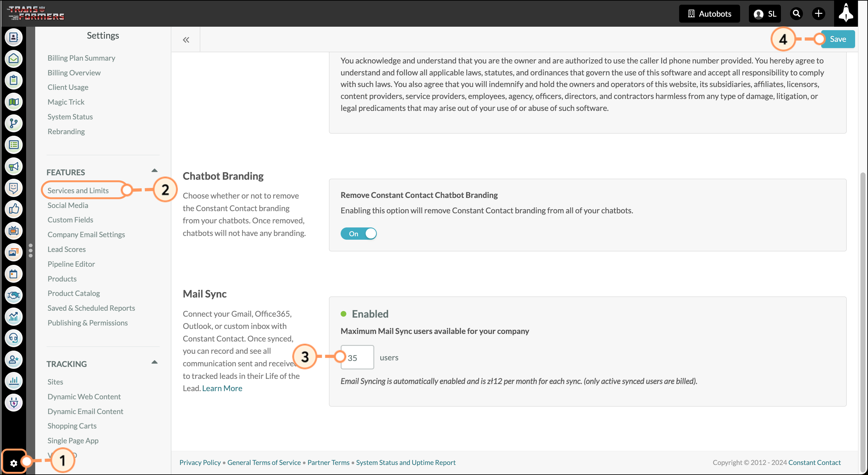Click the Transformers logo

point(36,14)
